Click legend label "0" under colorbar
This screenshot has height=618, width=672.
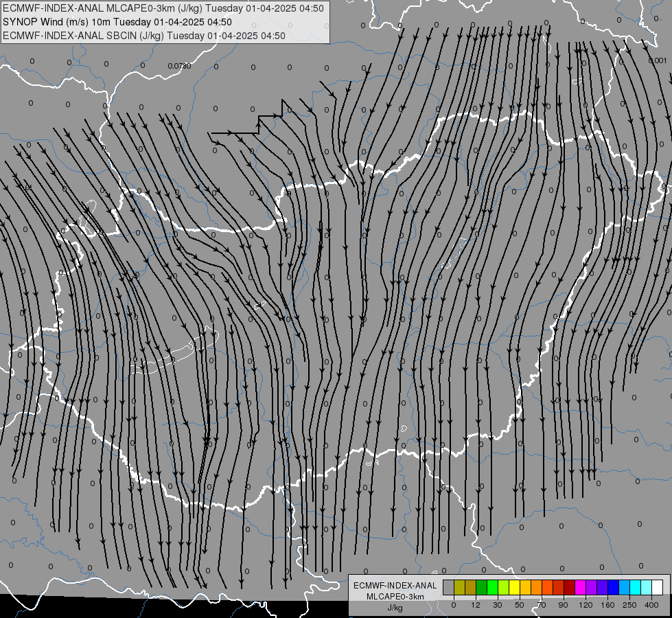pyautogui.click(x=454, y=605)
